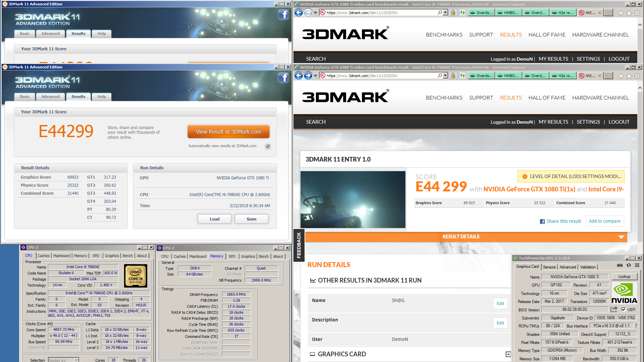
Task: Click the BIOS export arrow icon in GPU-Z
Action: tap(614, 309)
